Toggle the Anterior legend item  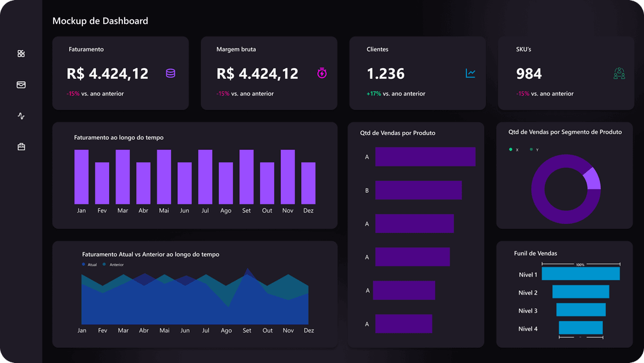[113, 264]
